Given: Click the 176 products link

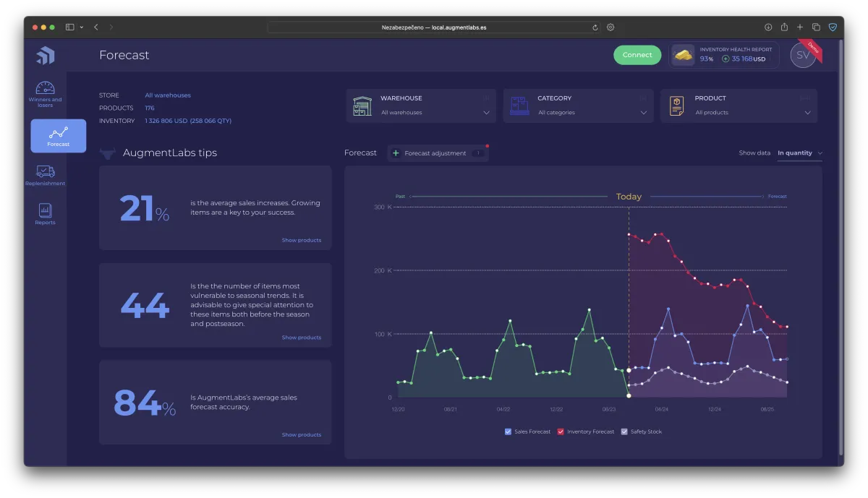Looking at the screenshot, I should [x=150, y=108].
